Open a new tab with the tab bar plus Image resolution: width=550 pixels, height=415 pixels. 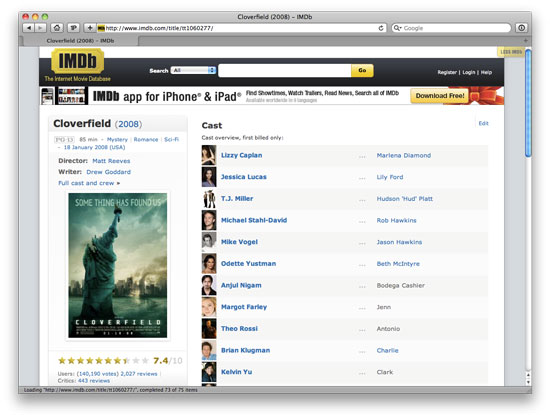point(525,41)
